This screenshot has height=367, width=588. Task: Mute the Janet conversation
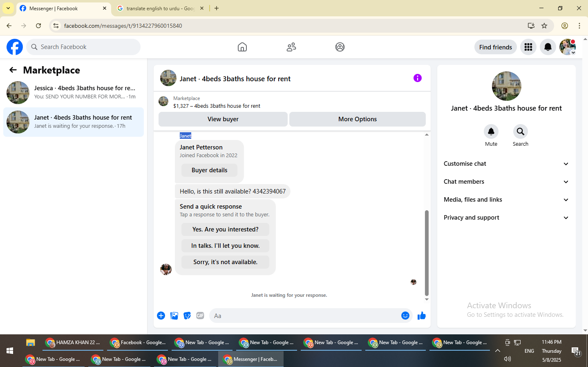click(491, 131)
